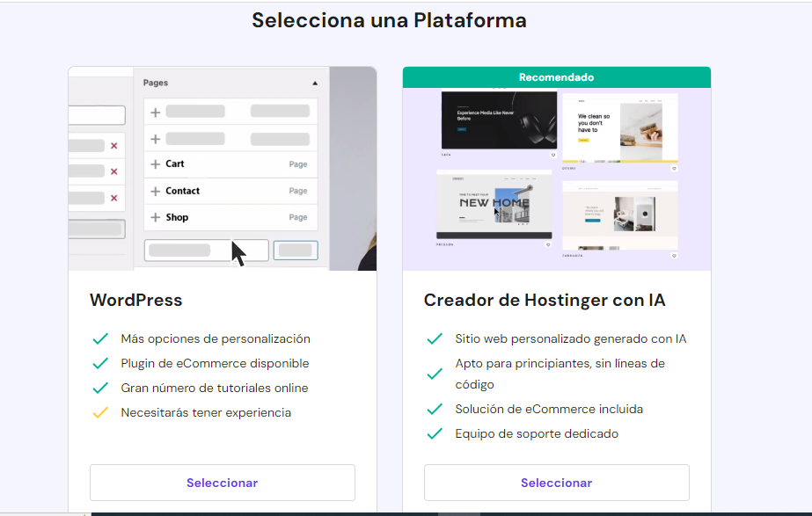This screenshot has width=812, height=516.
Task: Click the plus icon next to Shop
Action: coord(155,217)
